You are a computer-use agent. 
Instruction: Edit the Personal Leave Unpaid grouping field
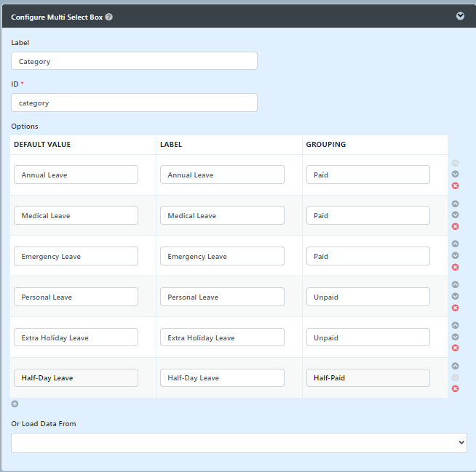[x=368, y=297]
